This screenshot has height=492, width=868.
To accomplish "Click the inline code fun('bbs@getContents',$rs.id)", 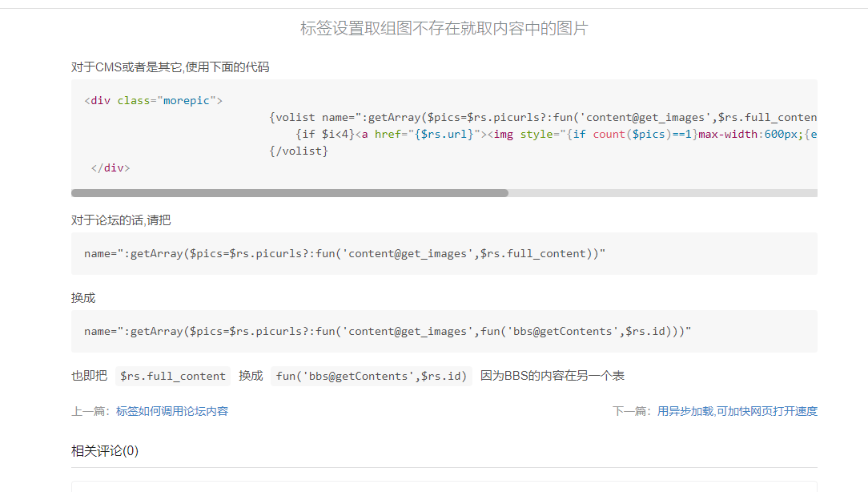I will click(x=371, y=376).
